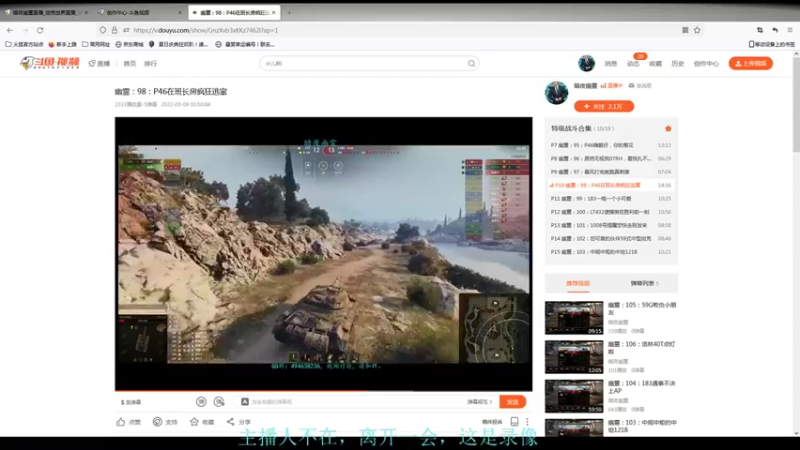Open the 排行 ranking nav item

point(150,64)
